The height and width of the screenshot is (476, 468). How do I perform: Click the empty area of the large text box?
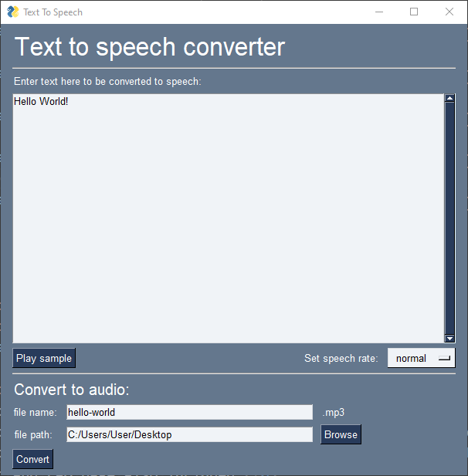click(x=228, y=231)
